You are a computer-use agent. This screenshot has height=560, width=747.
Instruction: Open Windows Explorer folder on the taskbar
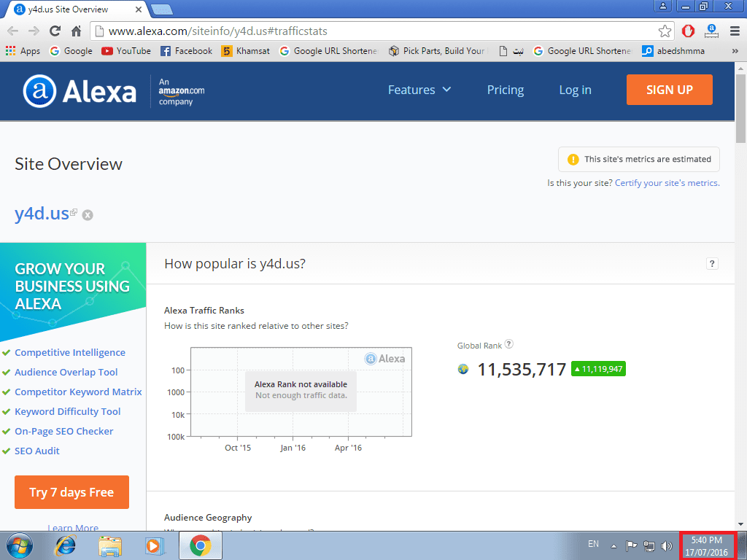[110, 545]
